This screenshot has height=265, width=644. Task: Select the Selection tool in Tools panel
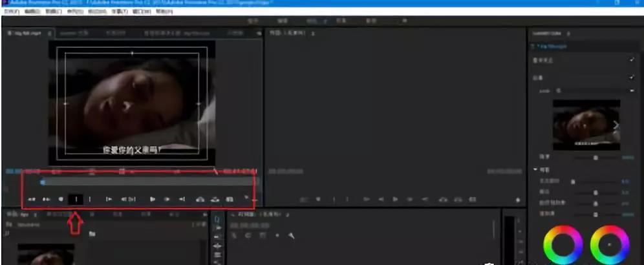coord(218,219)
